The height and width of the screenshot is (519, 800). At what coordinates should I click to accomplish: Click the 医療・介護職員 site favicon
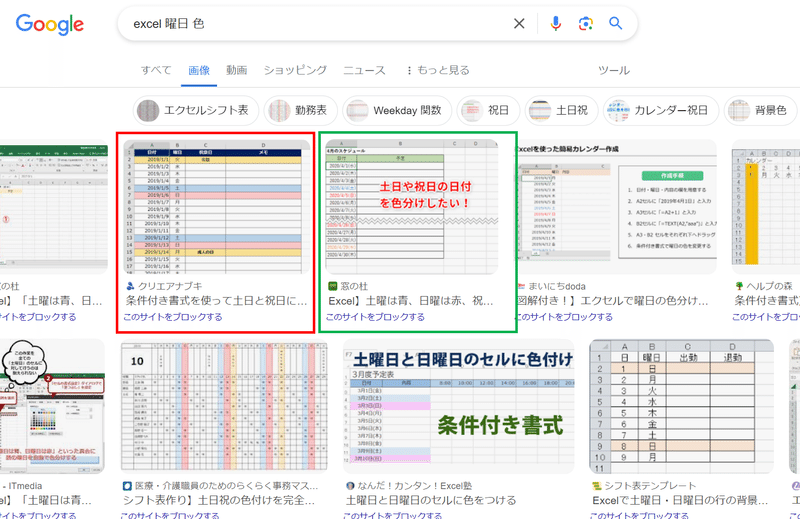click(x=128, y=486)
